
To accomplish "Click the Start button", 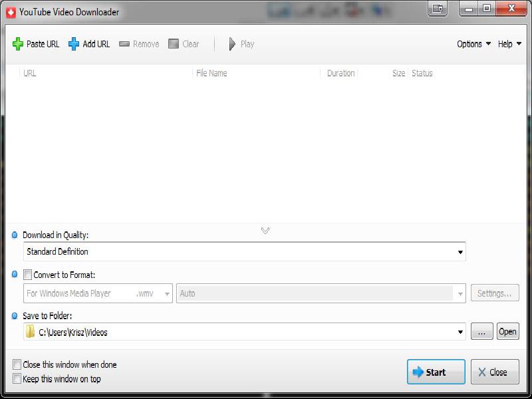I will [436, 372].
